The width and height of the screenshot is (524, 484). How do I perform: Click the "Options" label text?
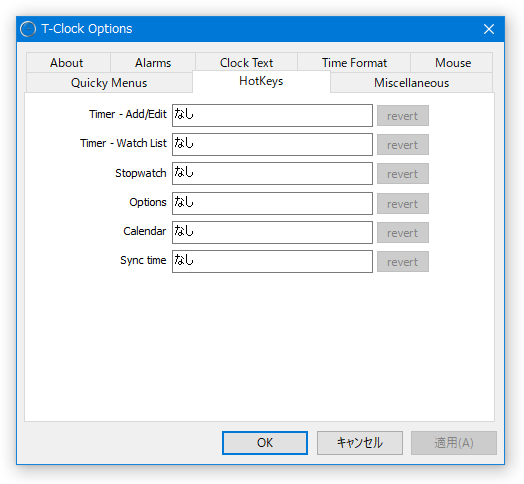click(148, 202)
